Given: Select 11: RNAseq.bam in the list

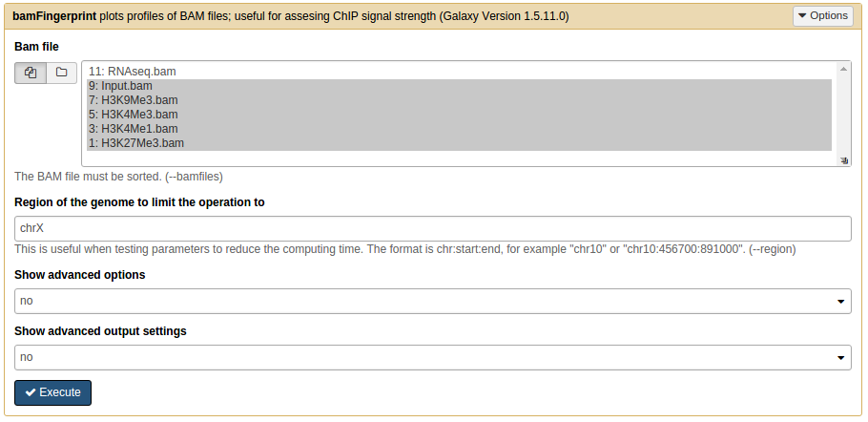Looking at the screenshot, I should coord(132,72).
